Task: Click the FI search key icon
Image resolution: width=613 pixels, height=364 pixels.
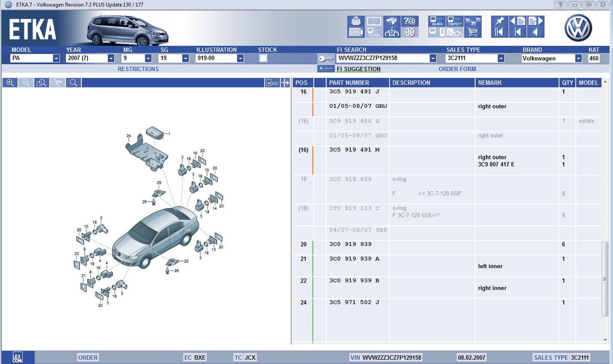Action: coord(326,59)
